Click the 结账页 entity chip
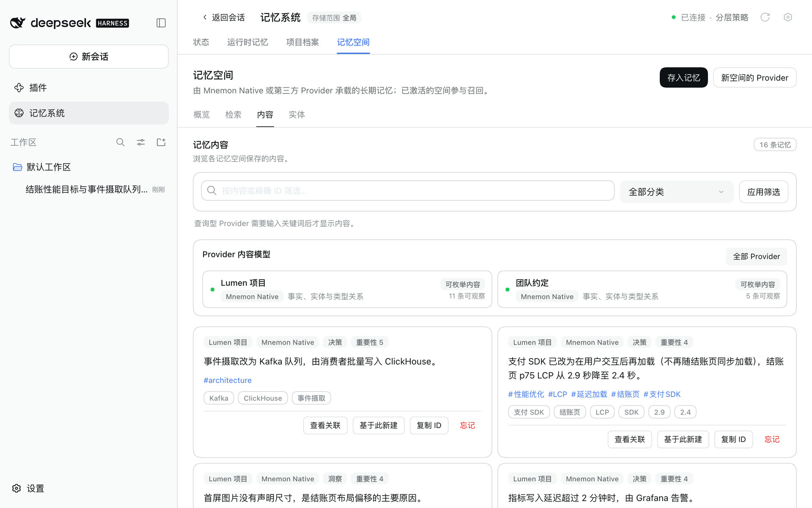 point(570,412)
